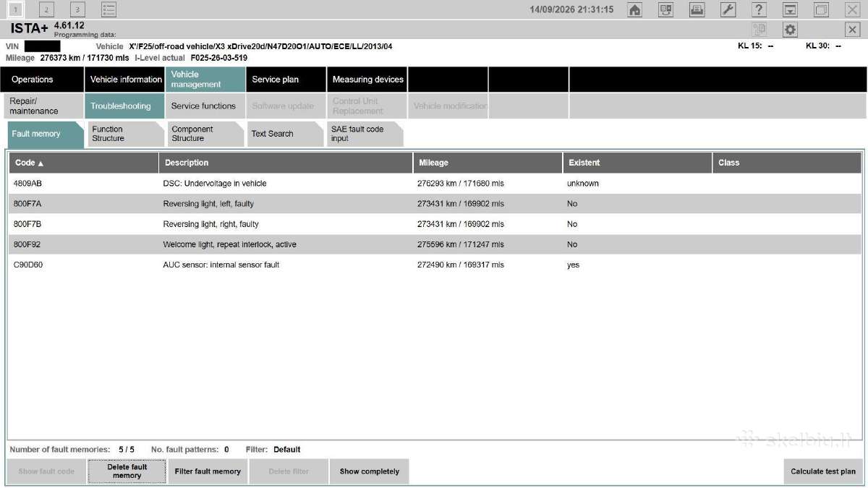Open the gear settings icon below toolbar
The width and height of the screenshot is (868, 488).
click(790, 30)
